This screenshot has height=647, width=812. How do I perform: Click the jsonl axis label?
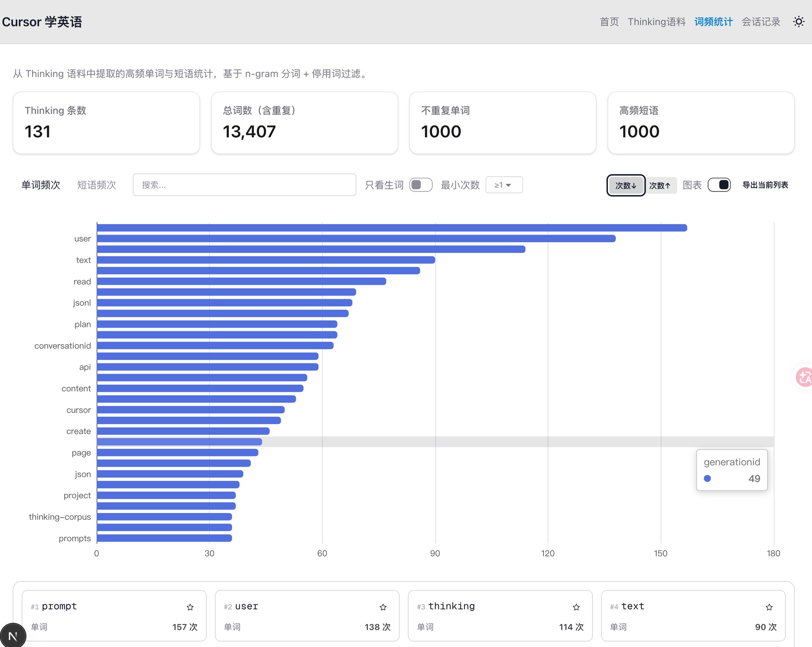pos(82,303)
